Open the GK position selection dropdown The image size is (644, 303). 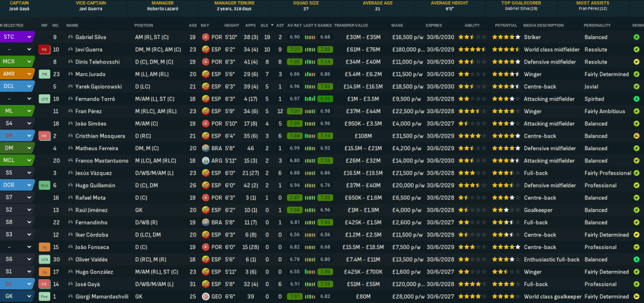click(x=29, y=296)
